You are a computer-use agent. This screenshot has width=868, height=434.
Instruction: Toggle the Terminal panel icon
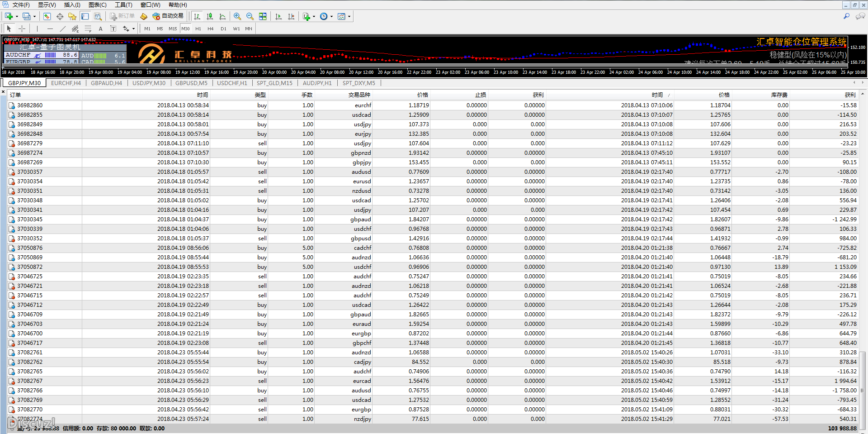pyautogui.click(x=85, y=16)
